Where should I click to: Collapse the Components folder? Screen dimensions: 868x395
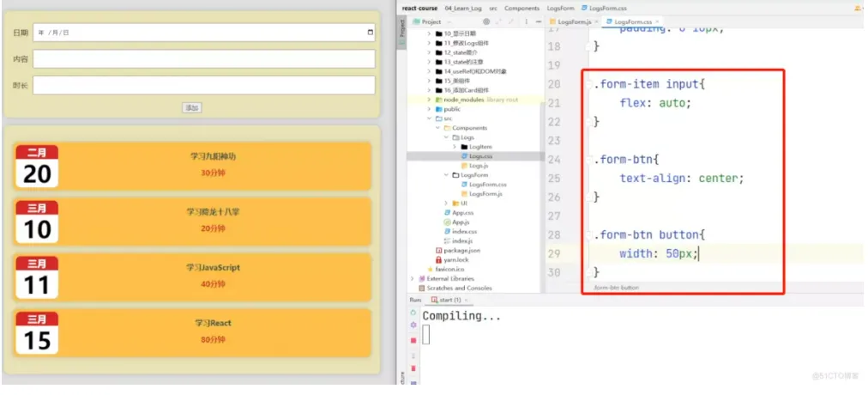437,128
